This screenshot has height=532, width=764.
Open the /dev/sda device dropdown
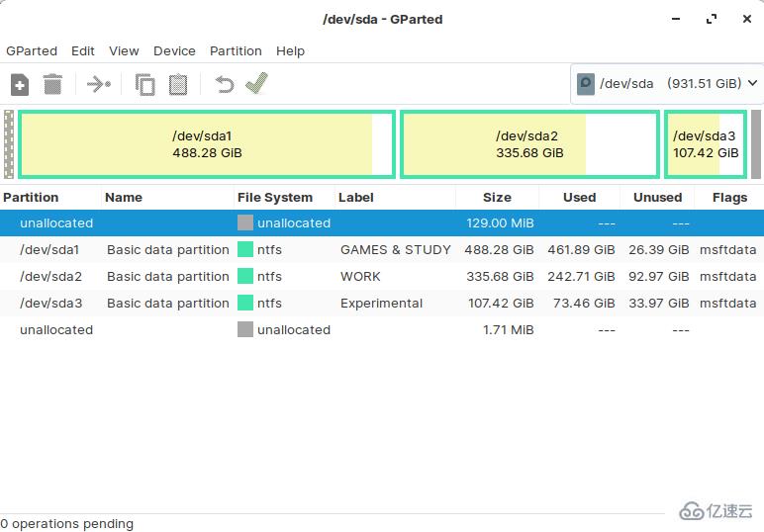point(667,84)
